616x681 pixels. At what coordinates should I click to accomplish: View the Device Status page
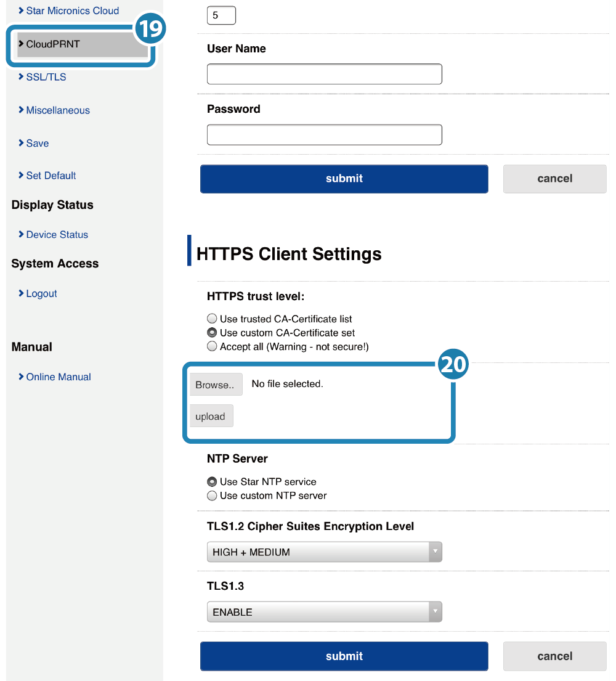(57, 235)
